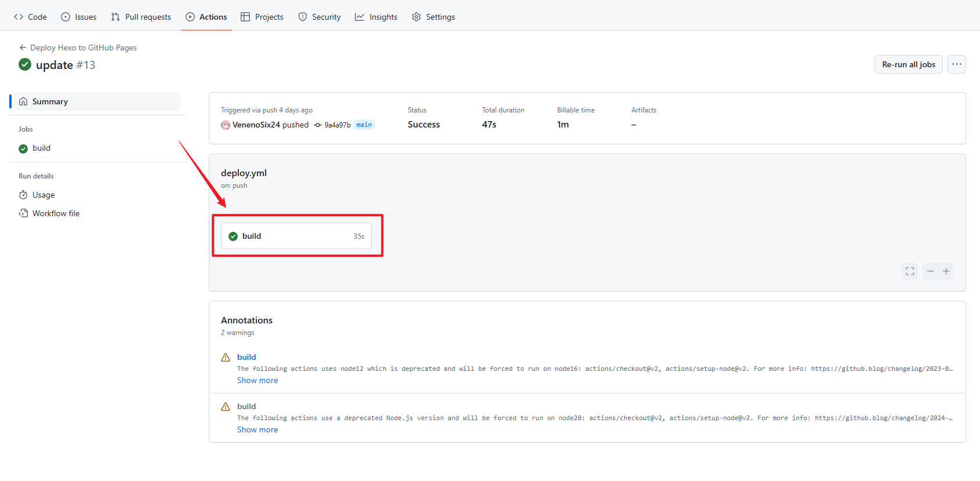Click the workflow graph fullscreen icon
The image size is (980, 481).
(910, 271)
